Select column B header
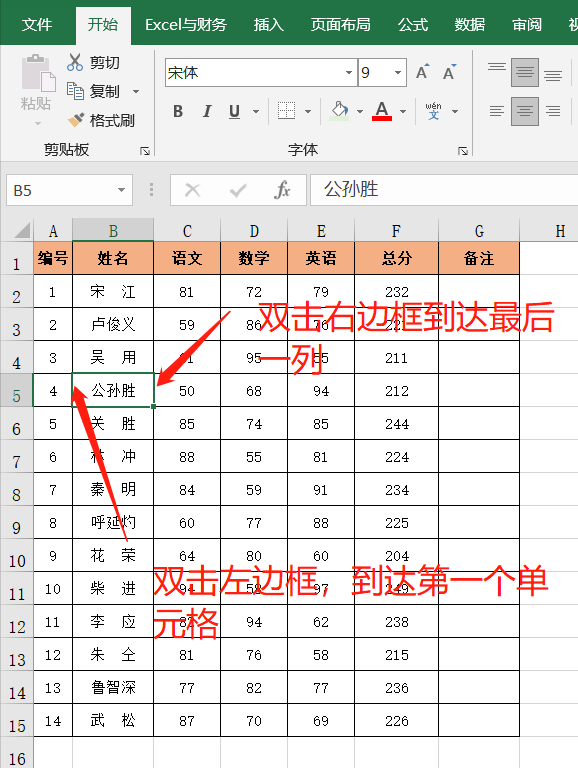Viewport: 578px width, 768px height. (113, 230)
